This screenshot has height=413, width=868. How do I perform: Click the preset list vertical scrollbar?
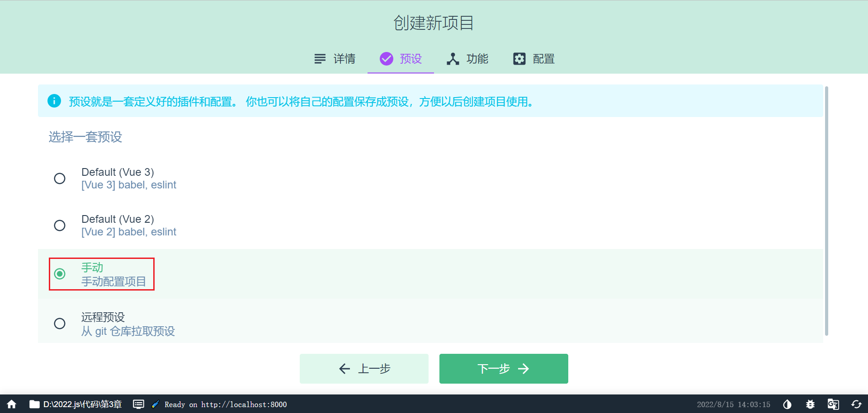tap(826, 211)
